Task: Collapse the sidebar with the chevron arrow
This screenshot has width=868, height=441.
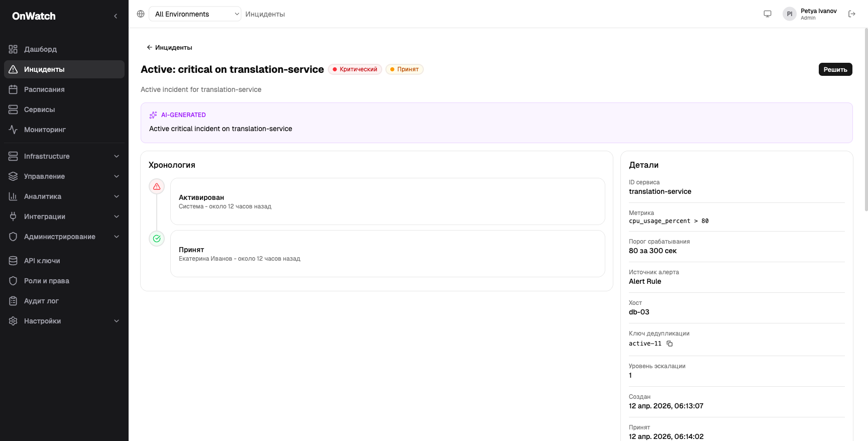Action: [116, 16]
